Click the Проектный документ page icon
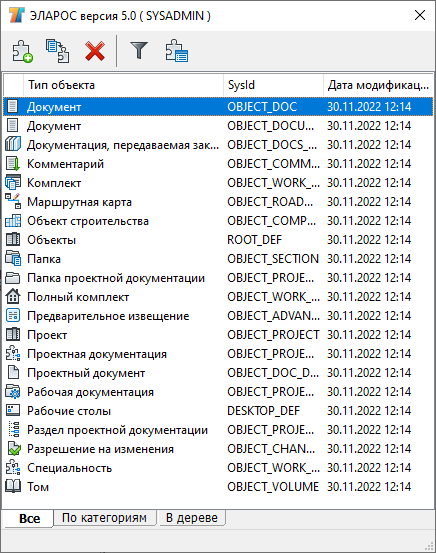The height and width of the screenshot is (553, 436). click(x=13, y=373)
